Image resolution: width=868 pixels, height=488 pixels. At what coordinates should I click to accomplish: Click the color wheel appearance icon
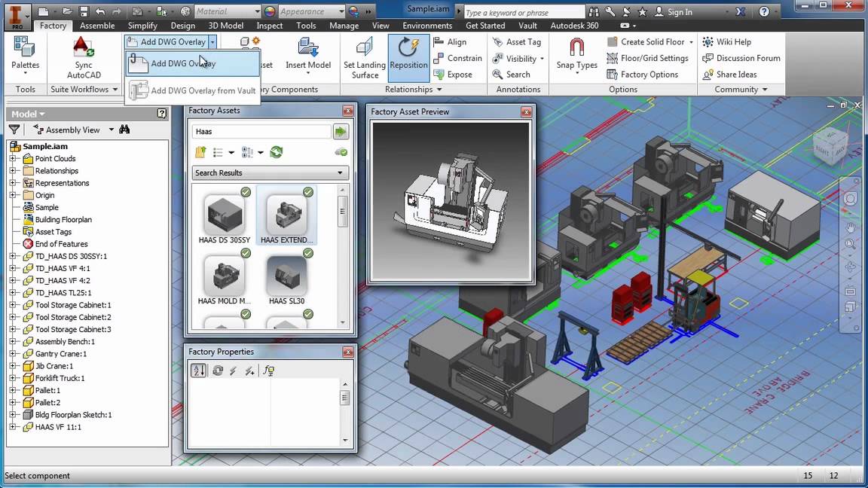[x=270, y=11]
